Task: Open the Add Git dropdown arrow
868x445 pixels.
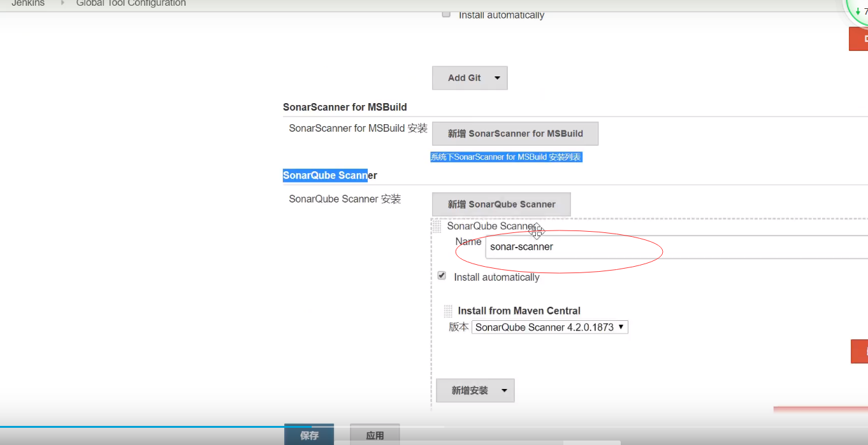Action: point(497,78)
